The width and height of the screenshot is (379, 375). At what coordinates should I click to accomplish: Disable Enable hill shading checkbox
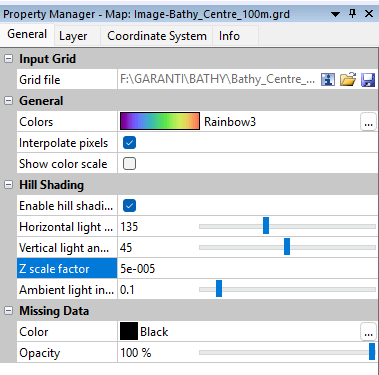[129, 206]
